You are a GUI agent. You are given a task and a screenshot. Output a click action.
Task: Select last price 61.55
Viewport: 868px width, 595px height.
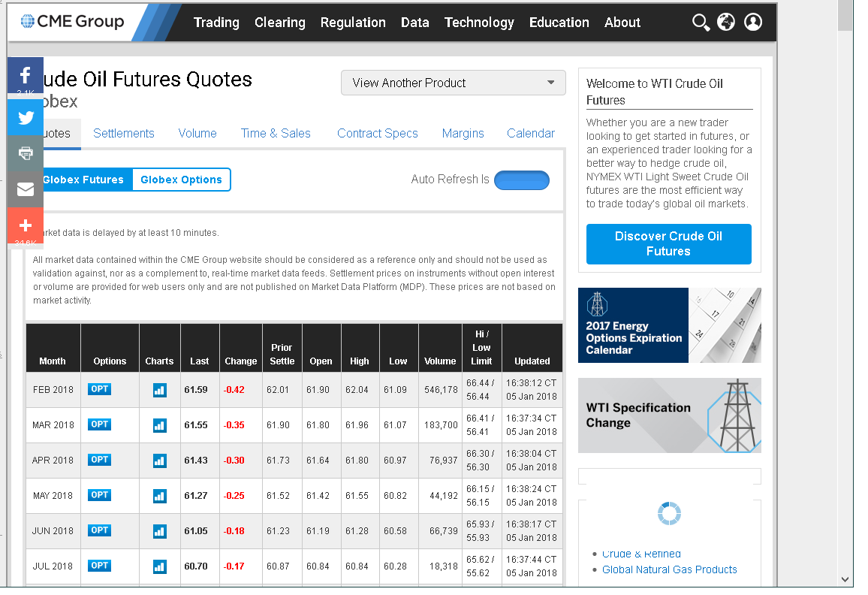196,425
